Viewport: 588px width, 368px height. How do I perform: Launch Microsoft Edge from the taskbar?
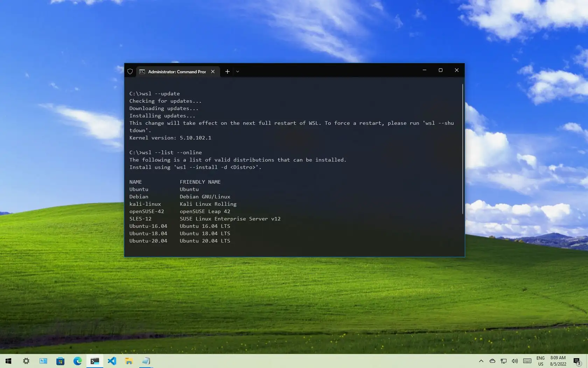(77, 361)
